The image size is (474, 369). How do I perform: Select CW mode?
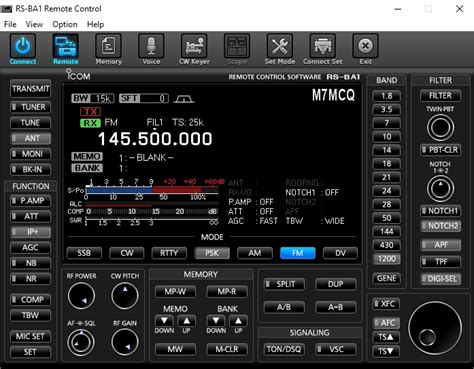click(x=127, y=253)
